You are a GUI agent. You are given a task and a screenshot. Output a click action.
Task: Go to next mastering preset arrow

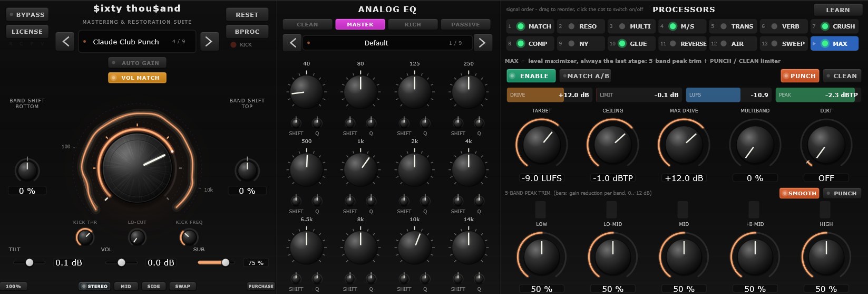point(209,42)
